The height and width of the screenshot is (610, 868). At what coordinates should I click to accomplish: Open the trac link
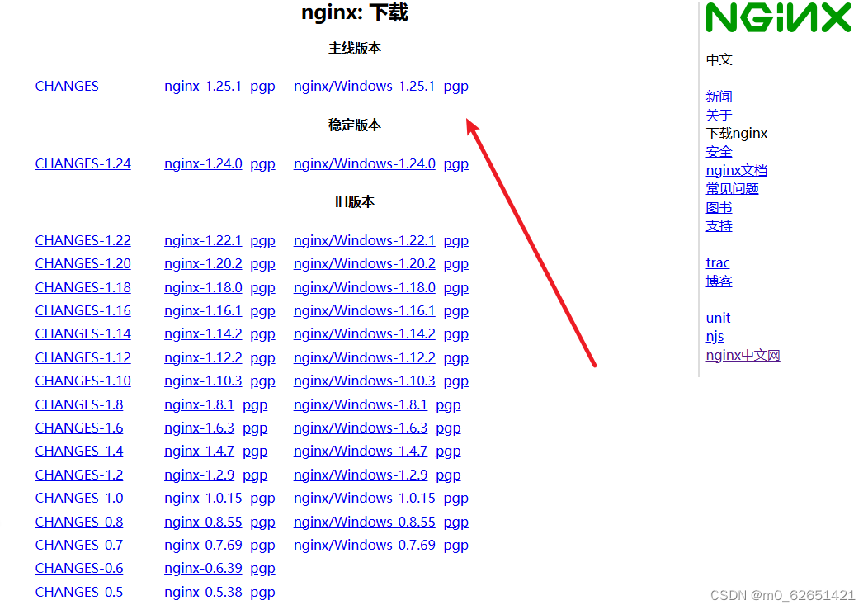tap(718, 262)
